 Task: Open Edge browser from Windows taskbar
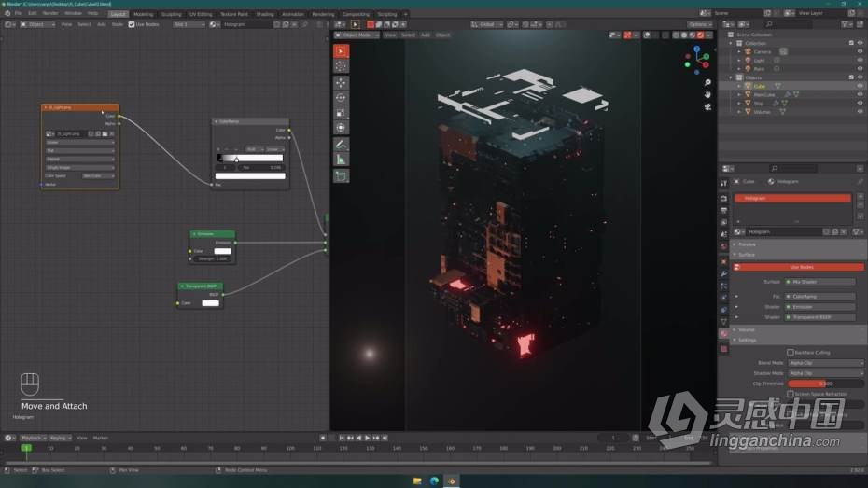tap(435, 481)
